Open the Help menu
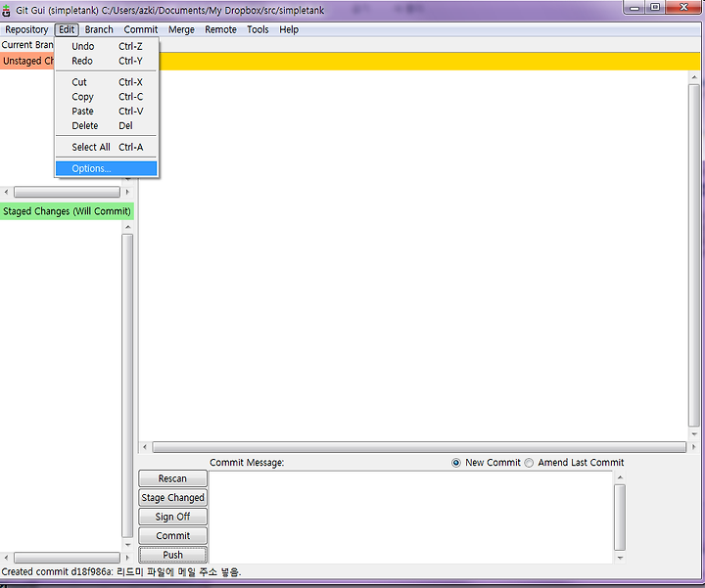 click(x=289, y=29)
